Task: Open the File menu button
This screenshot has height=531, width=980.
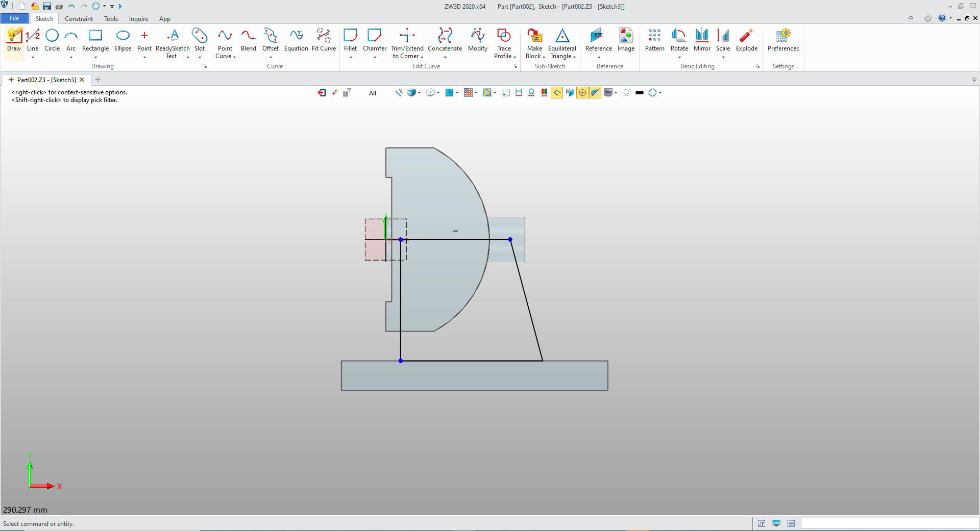Action: point(14,18)
